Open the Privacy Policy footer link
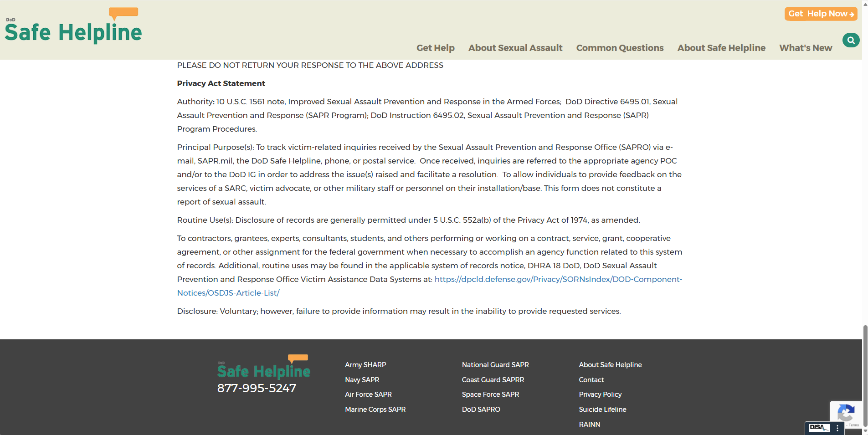868x435 pixels. (600, 394)
